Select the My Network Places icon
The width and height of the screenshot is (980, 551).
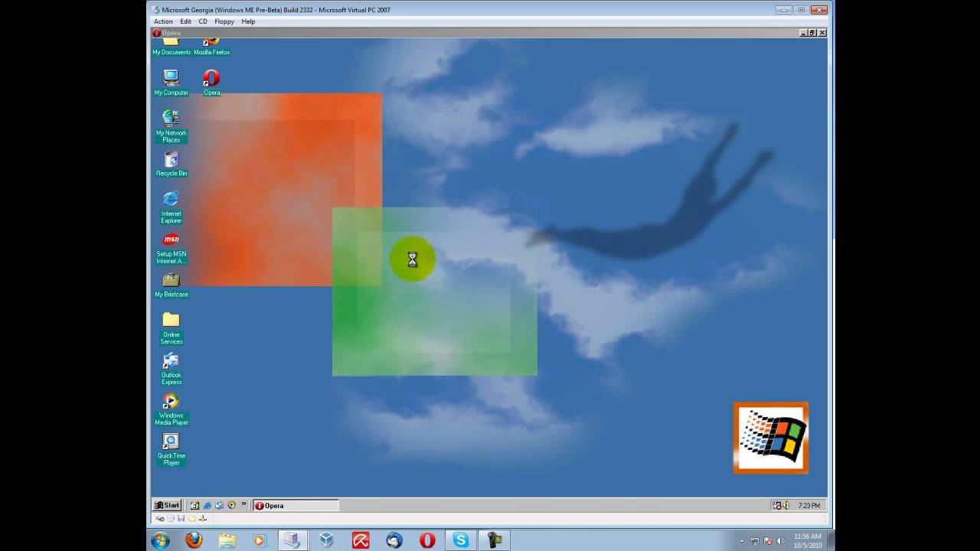[x=171, y=119]
